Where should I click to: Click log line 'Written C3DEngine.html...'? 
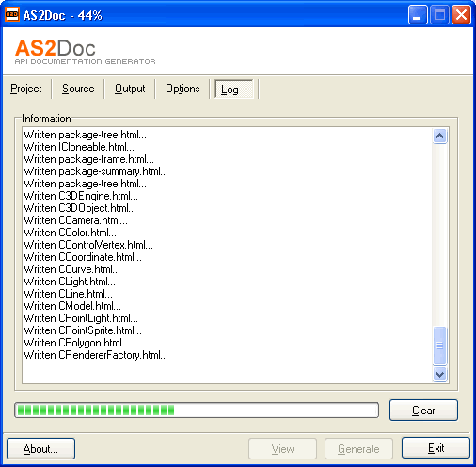coord(81,196)
